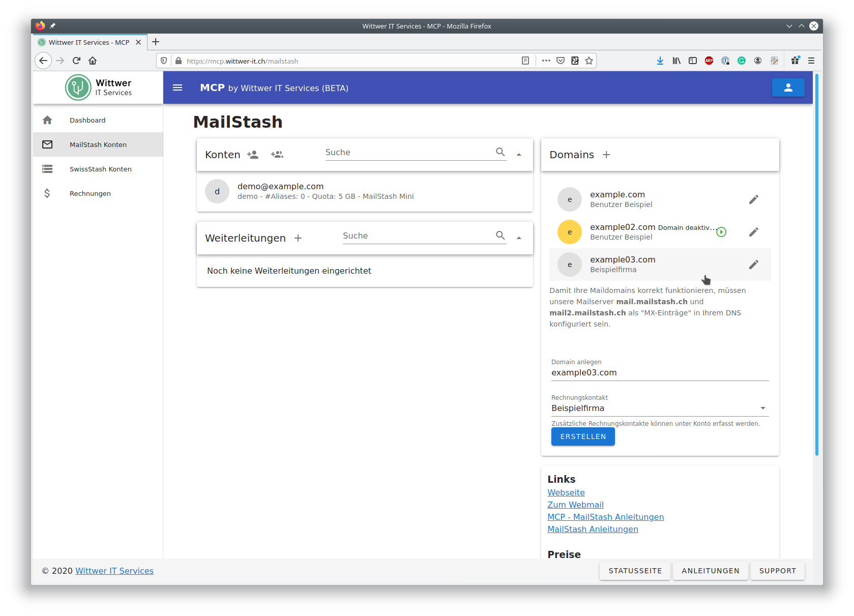Open the Webseite link

566,492
